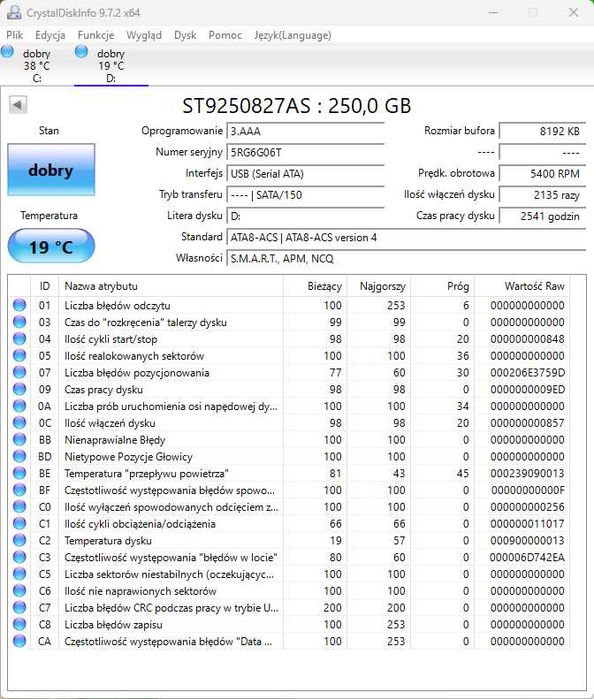Click the 'Nazwa atrybutu' column header
This screenshot has width=594, height=699.
pos(171,286)
